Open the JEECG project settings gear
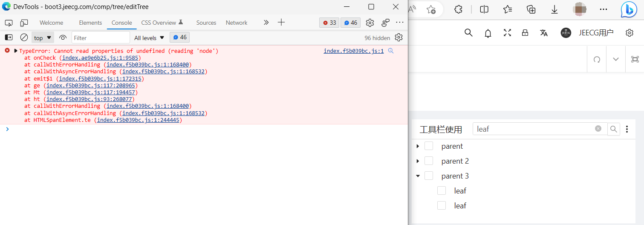Screen dimensions: 644x225 630,33
